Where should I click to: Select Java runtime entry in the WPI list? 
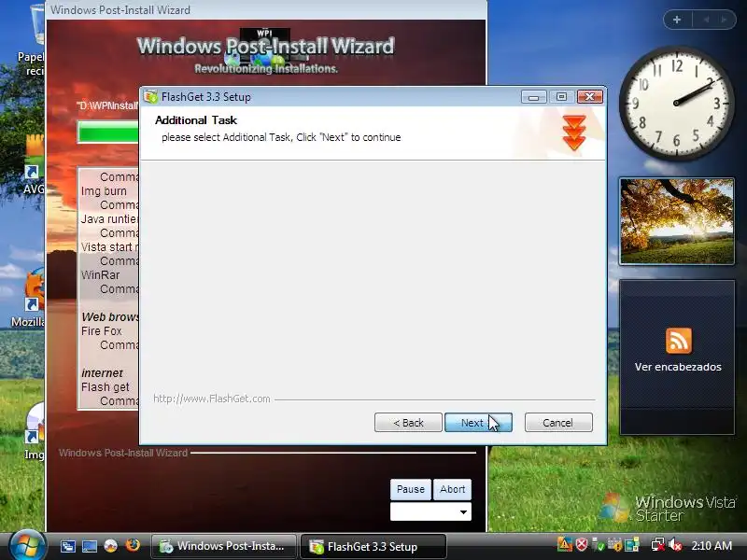(x=109, y=219)
